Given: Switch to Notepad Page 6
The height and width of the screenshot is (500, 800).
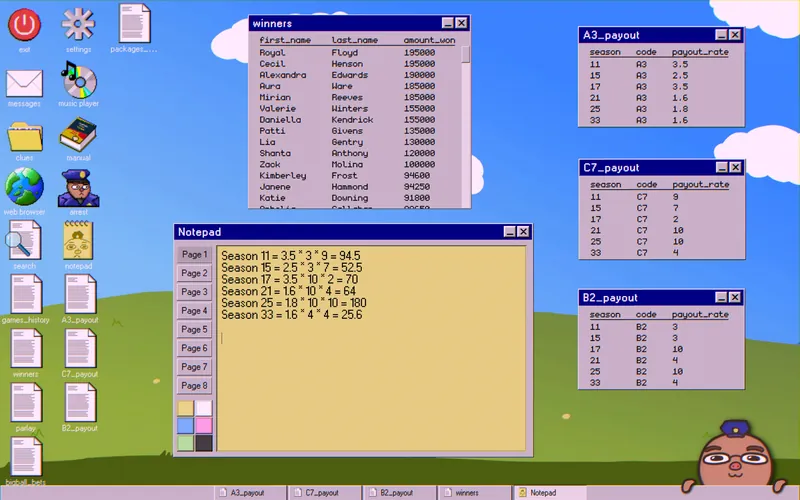Looking at the screenshot, I should (x=194, y=348).
